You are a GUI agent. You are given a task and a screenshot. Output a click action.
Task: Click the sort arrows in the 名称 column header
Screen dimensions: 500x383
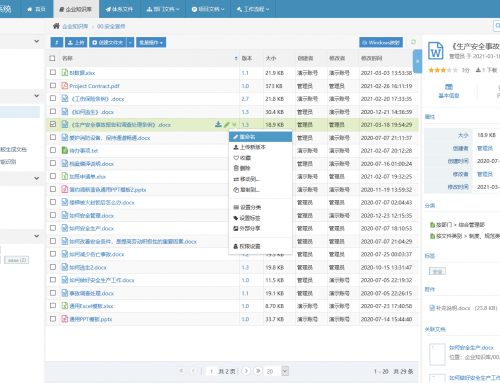236,58
